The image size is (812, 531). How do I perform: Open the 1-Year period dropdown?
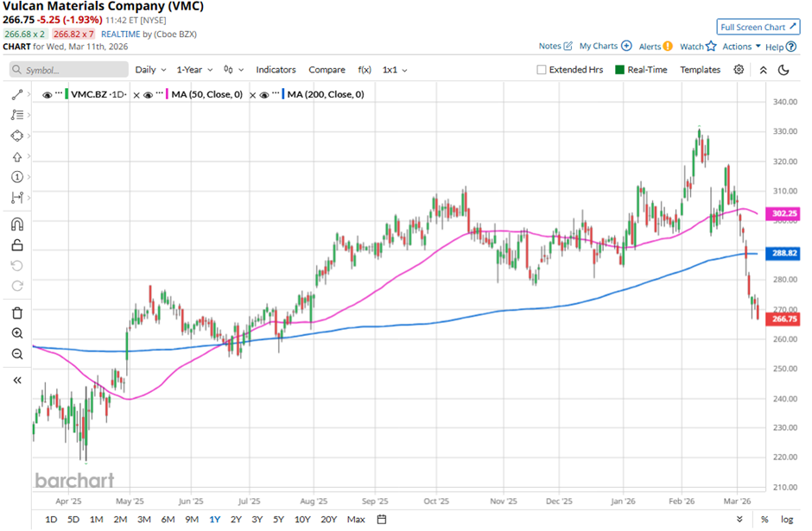coord(195,70)
